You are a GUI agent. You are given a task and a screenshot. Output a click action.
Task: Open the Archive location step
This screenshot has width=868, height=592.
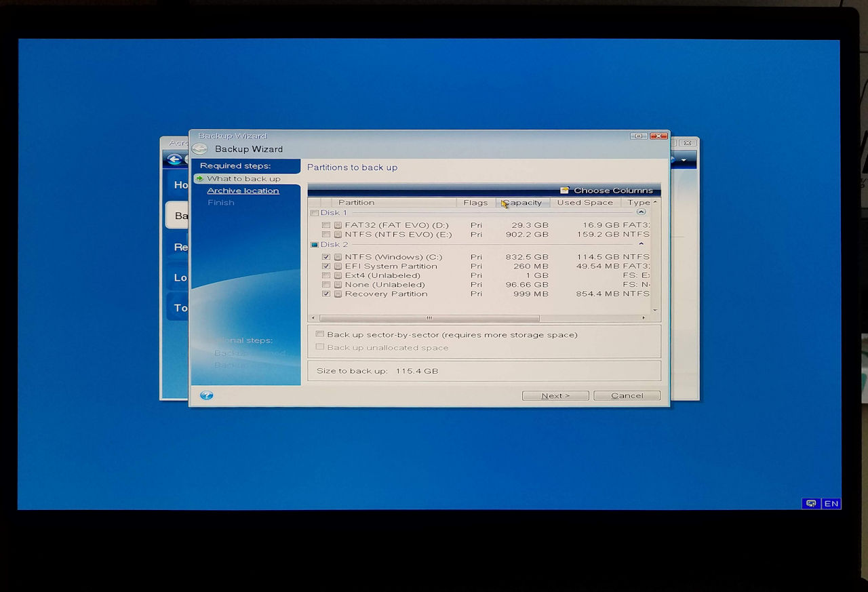243,191
